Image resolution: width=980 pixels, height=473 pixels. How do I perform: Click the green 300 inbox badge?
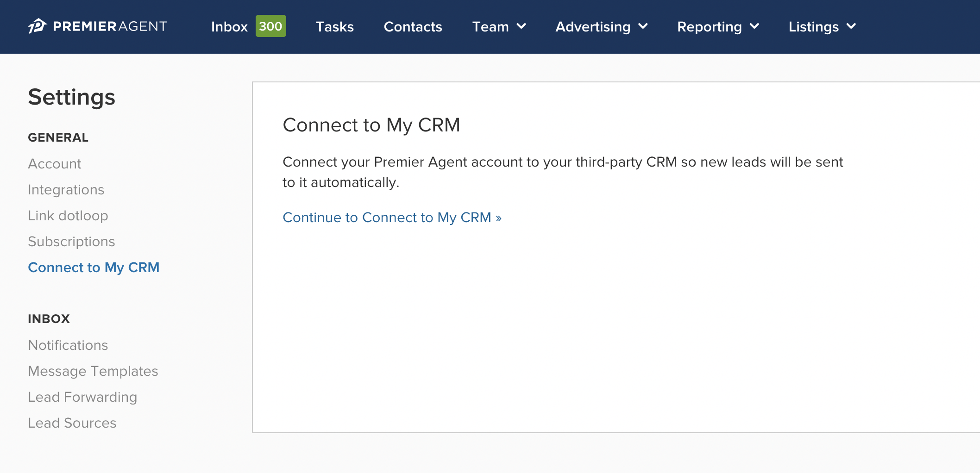tap(271, 26)
